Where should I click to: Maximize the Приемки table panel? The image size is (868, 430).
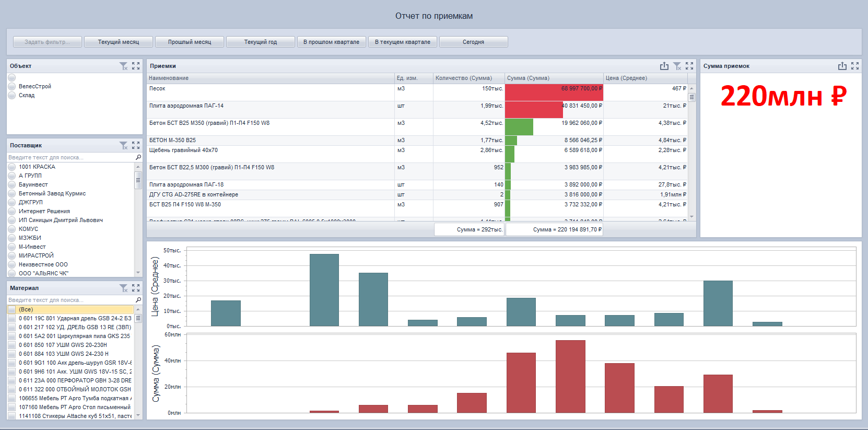tap(689, 66)
